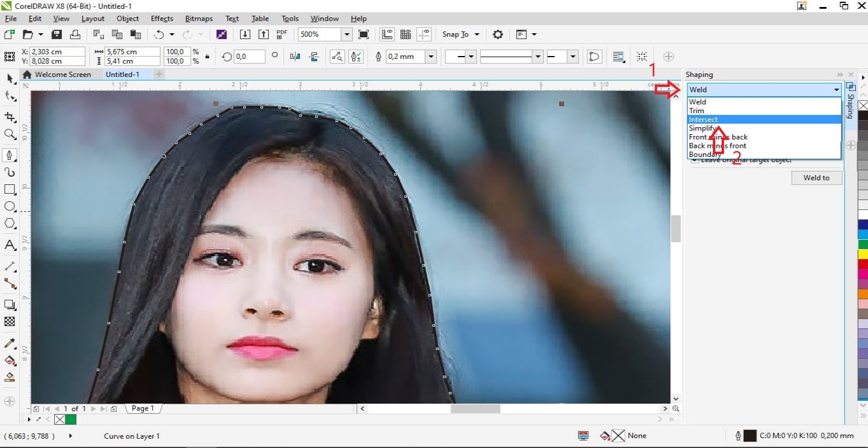
Task: Open the Bitmaps menu
Action: click(199, 19)
